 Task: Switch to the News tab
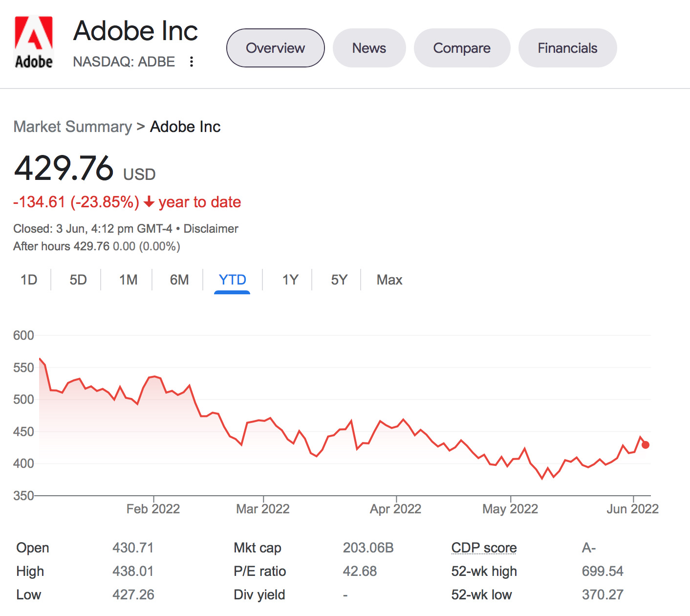pos(369,48)
